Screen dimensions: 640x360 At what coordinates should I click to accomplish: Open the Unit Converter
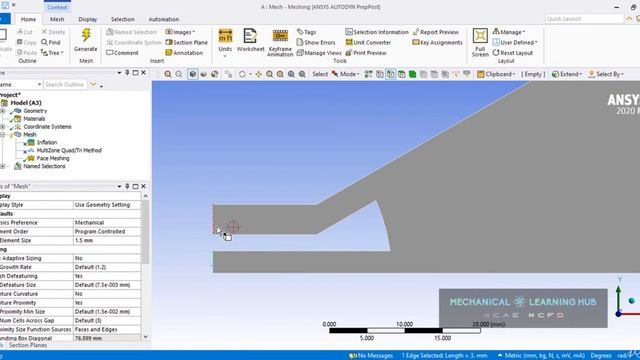click(368, 42)
